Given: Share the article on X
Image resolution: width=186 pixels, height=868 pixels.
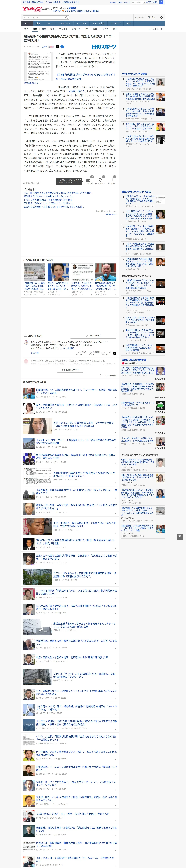Looking at the screenshot, I should pos(57,47).
